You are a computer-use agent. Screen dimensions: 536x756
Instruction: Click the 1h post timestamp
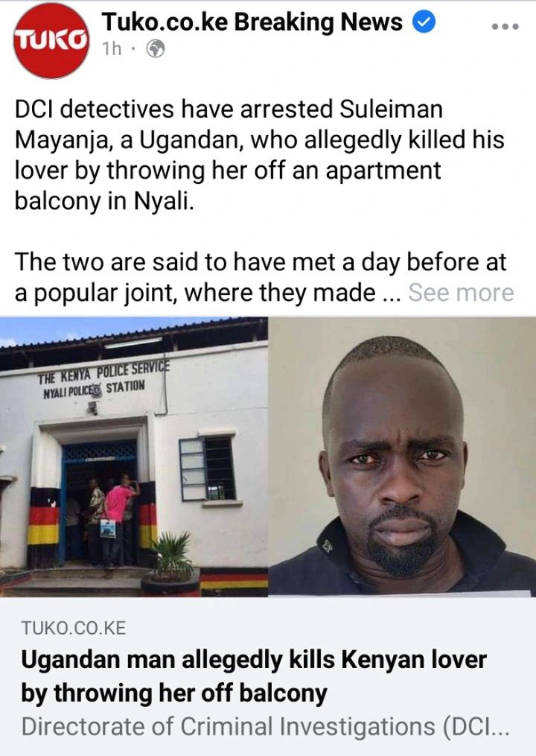[x=112, y=48]
